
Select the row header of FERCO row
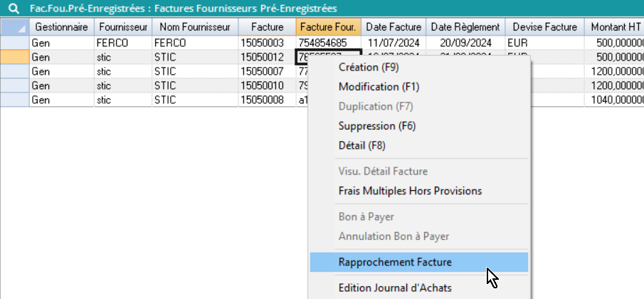[14, 43]
